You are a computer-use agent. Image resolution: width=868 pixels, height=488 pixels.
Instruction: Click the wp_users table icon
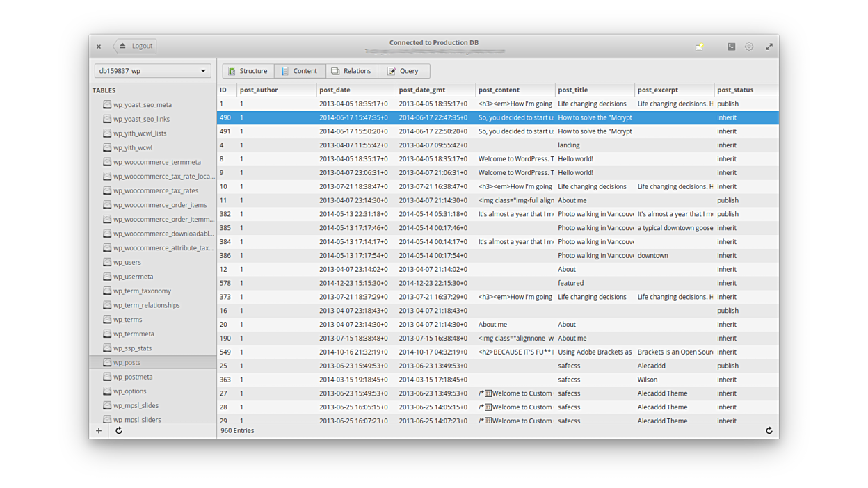click(x=107, y=262)
